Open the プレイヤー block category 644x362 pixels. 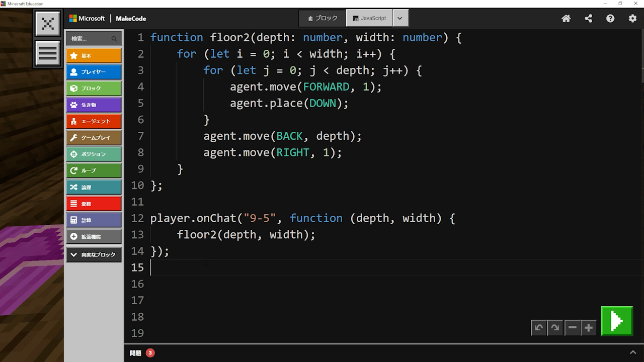pyautogui.click(x=94, y=72)
